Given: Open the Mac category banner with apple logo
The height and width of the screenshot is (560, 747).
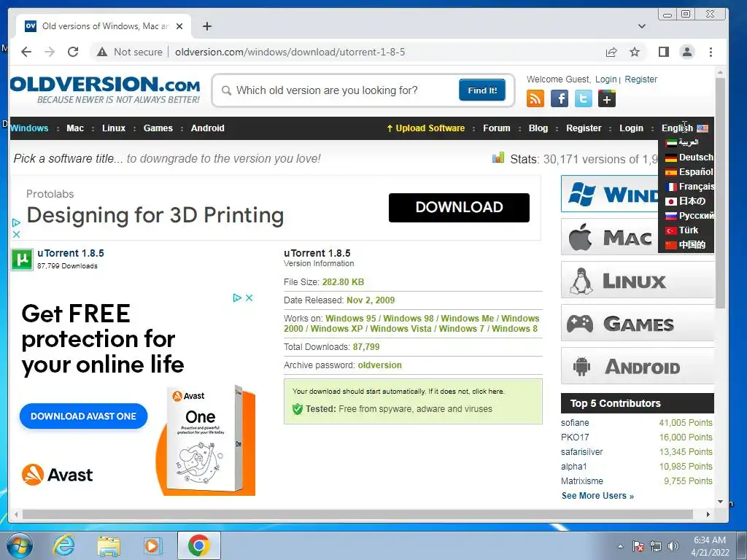Looking at the screenshot, I should tap(610, 237).
